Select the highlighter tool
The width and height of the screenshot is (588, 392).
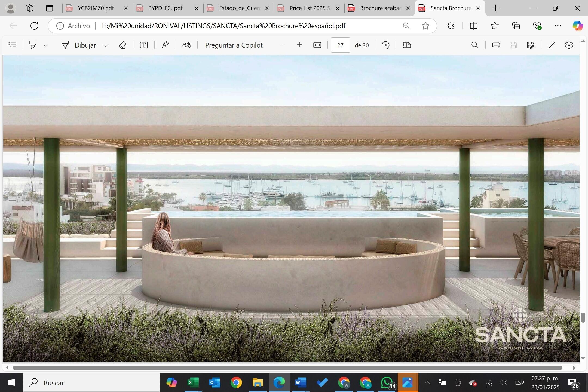33,45
